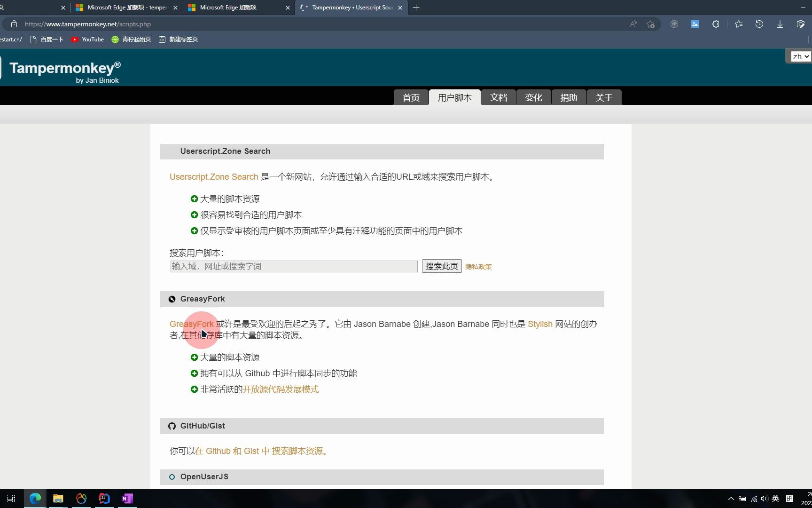Click the GitHub octocat header icon
Image resolution: width=812 pixels, height=508 pixels.
coord(172,426)
